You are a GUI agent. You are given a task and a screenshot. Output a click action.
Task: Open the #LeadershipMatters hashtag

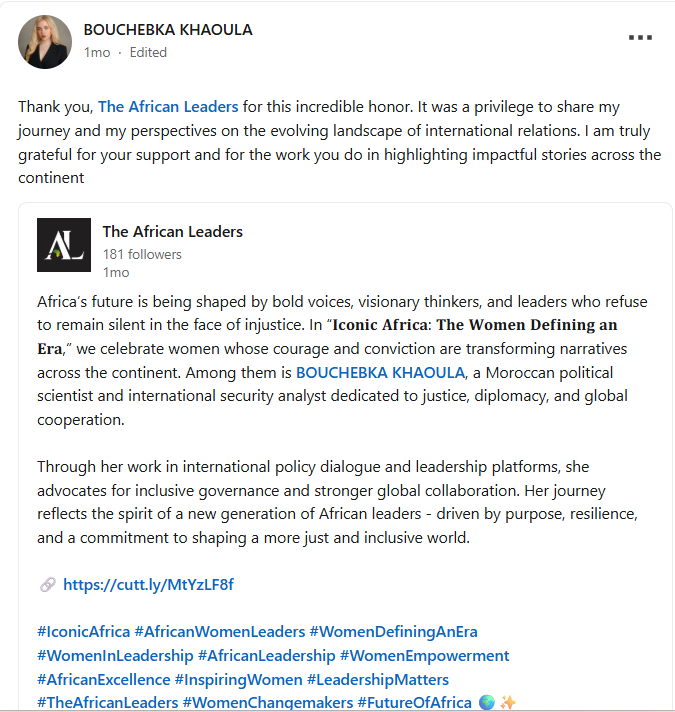pyautogui.click(x=378, y=680)
